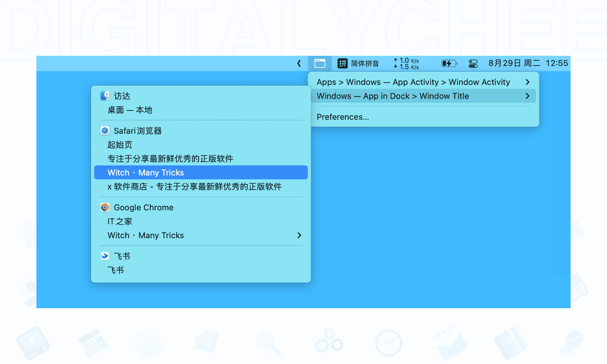Open the Pinyin input method icon

click(x=343, y=63)
